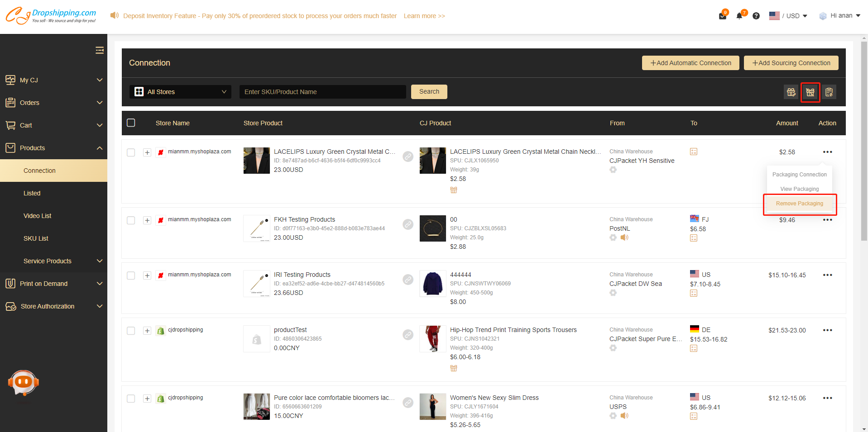Click the Add Automatic Connection button
Viewport: 868px width, 432px height.
click(x=690, y=63)
